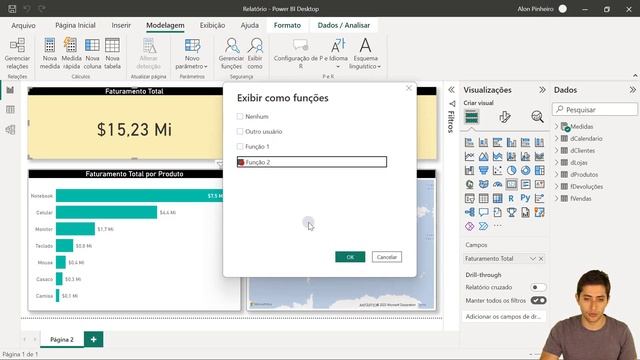Close the Exibir como funções dialog

point(409,88)
